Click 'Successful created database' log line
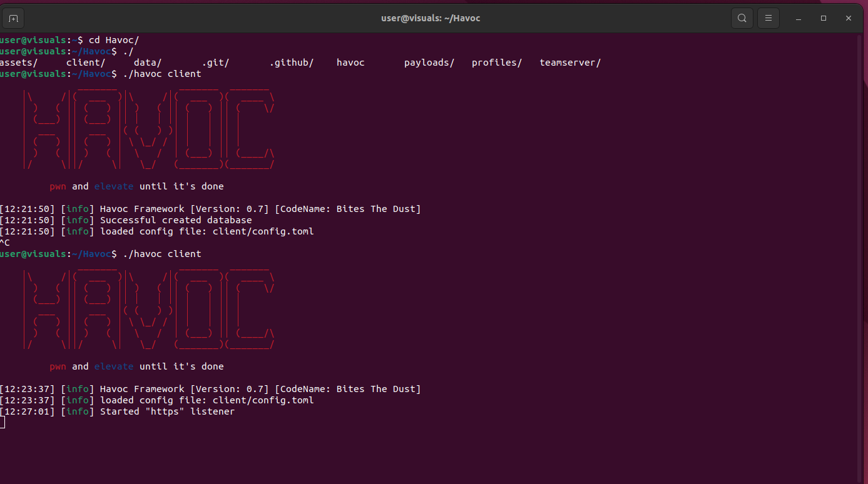 126,220
